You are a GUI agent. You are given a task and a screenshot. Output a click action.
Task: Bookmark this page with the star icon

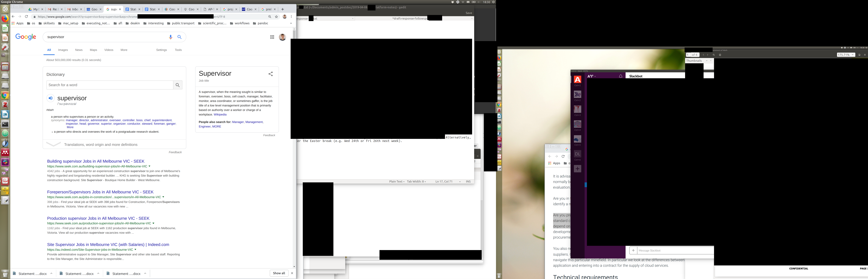(276, 17)
